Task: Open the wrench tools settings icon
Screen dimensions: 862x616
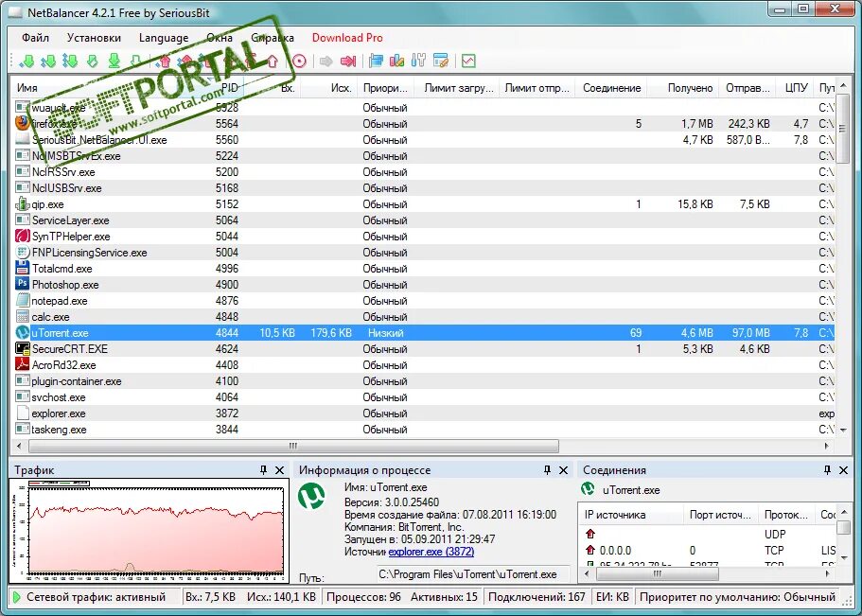Action: pyautogui.click(x=418, y=62)
